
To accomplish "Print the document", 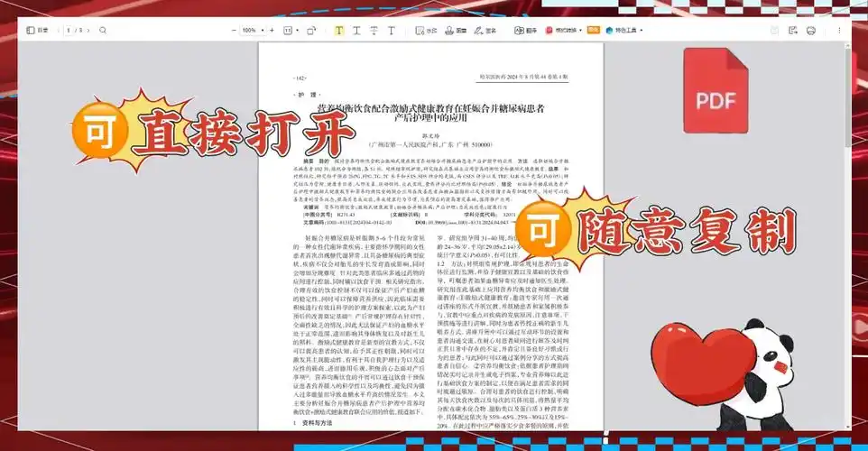I will [x=811, y=31].
